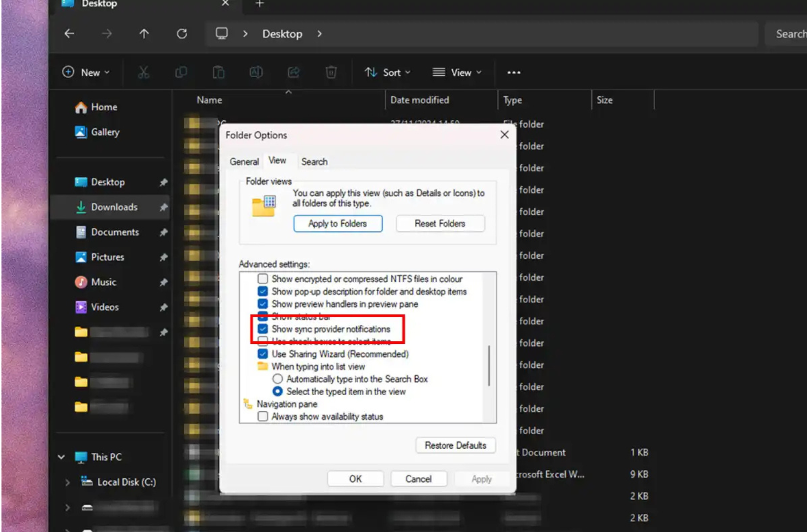Refresh the folder view

click(x=182, y=33)
